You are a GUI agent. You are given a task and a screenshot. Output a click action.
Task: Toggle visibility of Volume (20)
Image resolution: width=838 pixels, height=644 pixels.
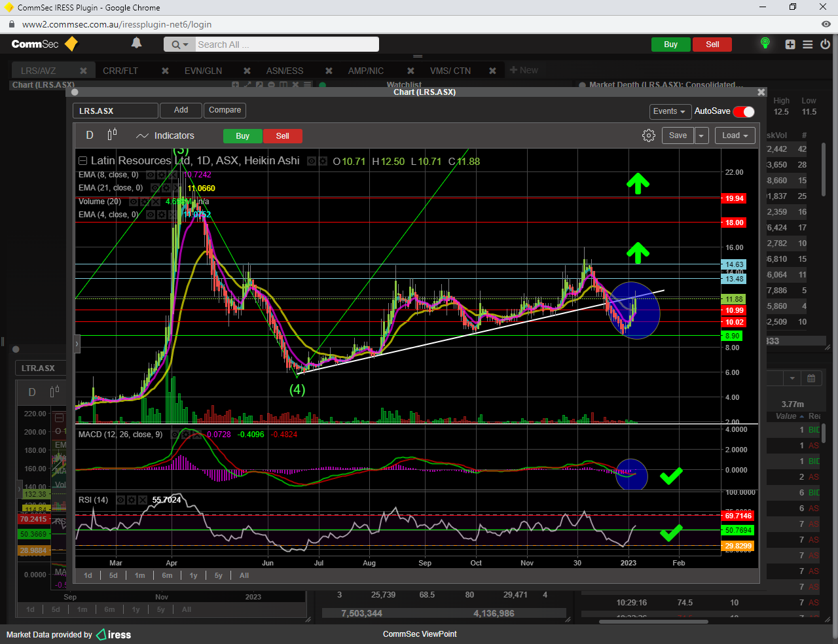pyautogui.click(x=134, y=202)
